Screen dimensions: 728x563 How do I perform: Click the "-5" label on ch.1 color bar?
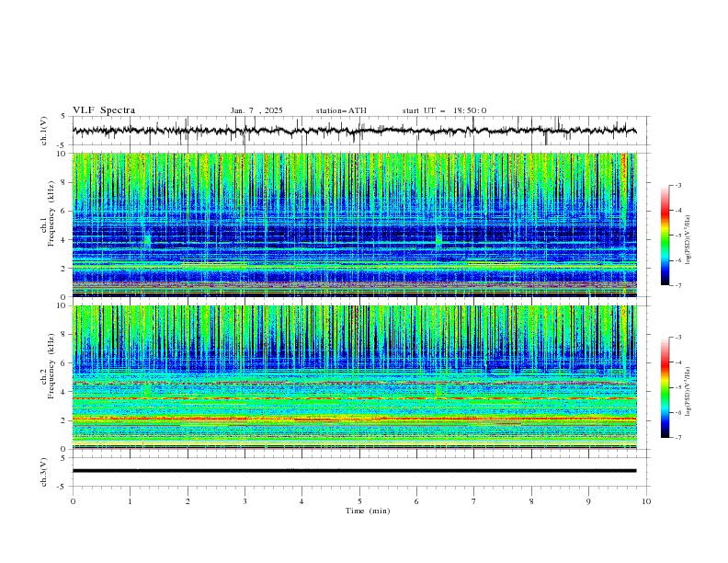point(677,236)
